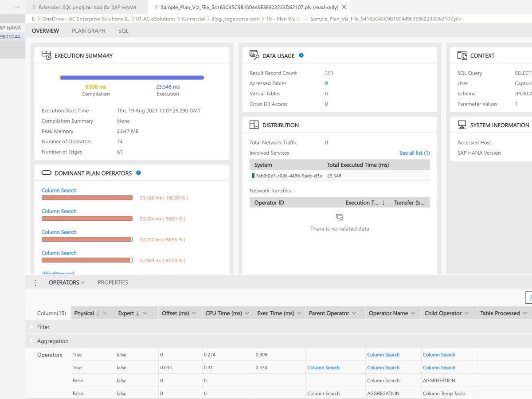Viewport: 532px width, 399px height.
Task: Open the Accessed Tables count link
Action: tap(326, 83)
